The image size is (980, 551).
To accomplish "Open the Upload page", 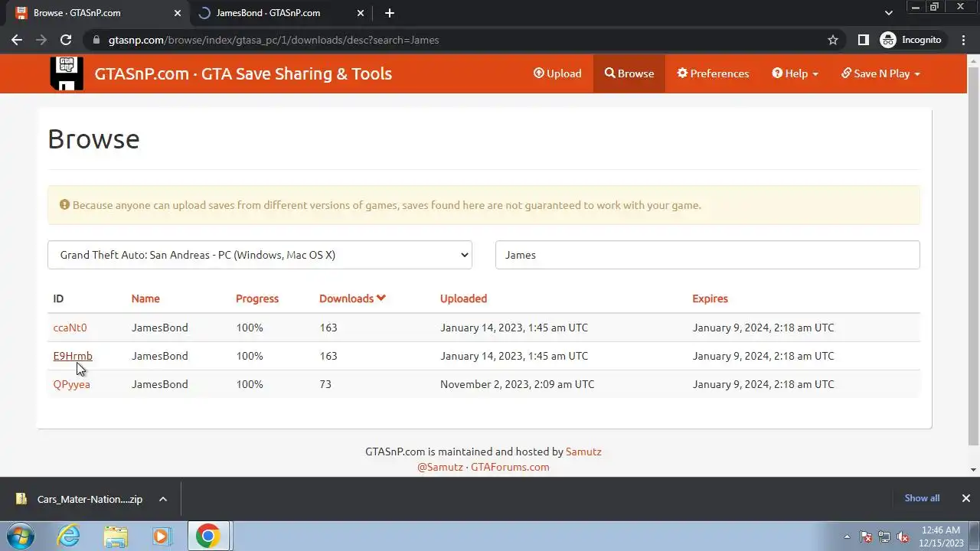I will tap(557, 73).
